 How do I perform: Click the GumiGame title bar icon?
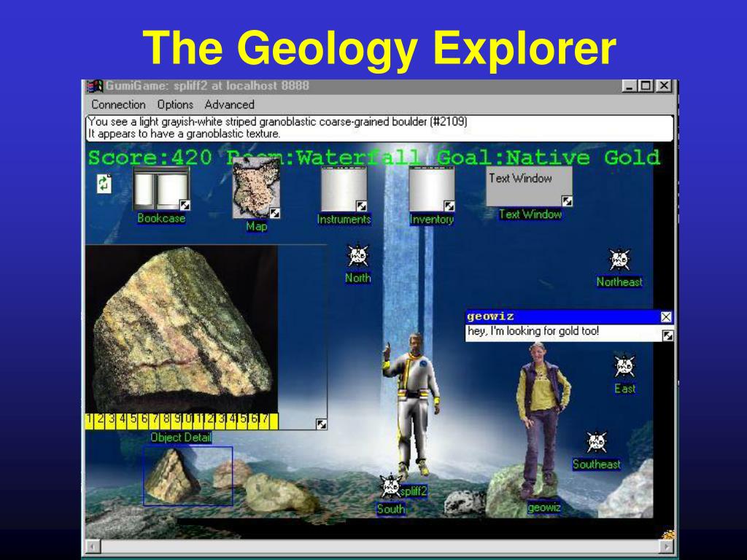pyautogui.click(x=95, y=86)
